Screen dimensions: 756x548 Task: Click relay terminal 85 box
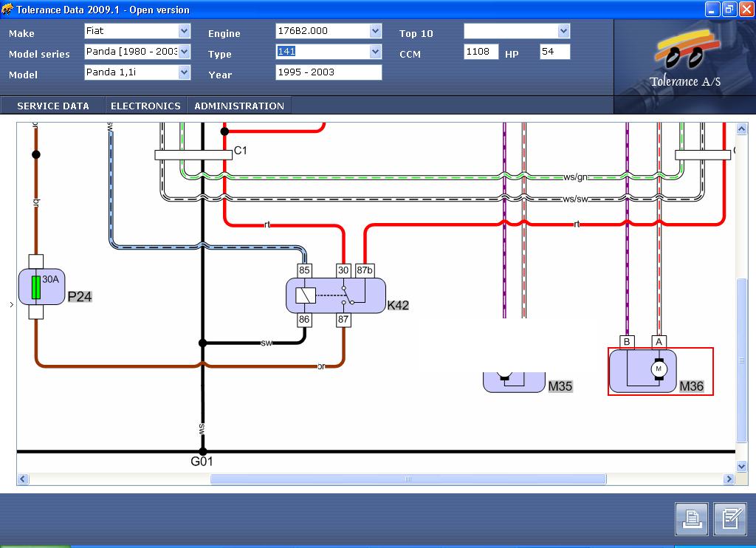coord(304,270)
